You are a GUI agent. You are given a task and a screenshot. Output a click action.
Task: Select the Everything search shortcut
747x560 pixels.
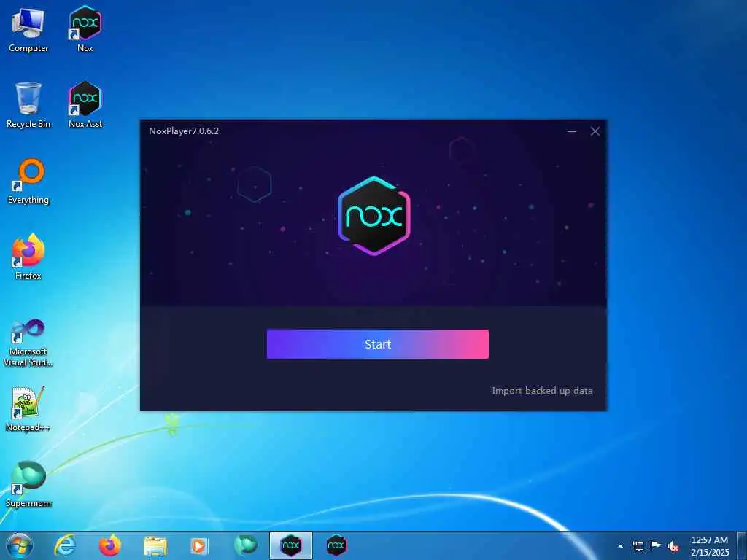[x=28, y=182]
